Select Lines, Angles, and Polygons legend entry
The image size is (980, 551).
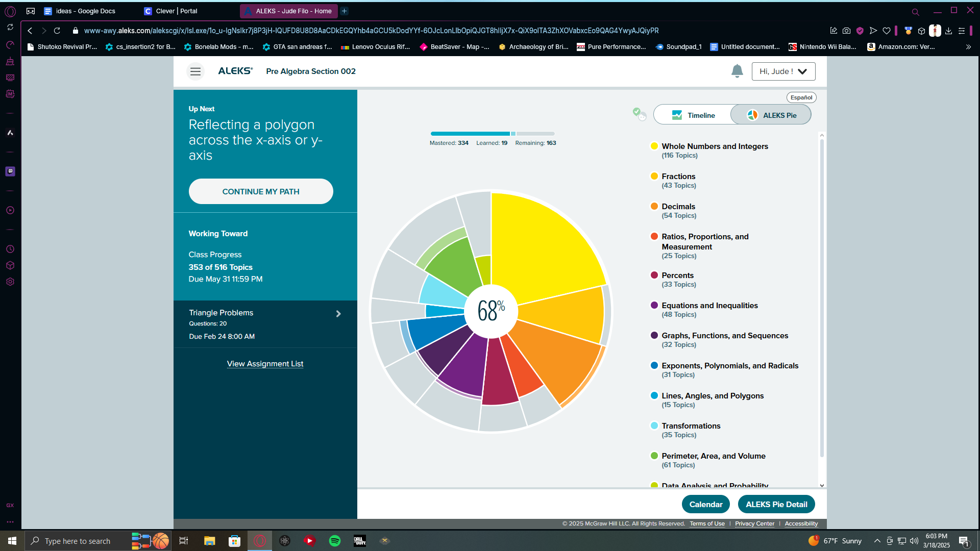707,400
